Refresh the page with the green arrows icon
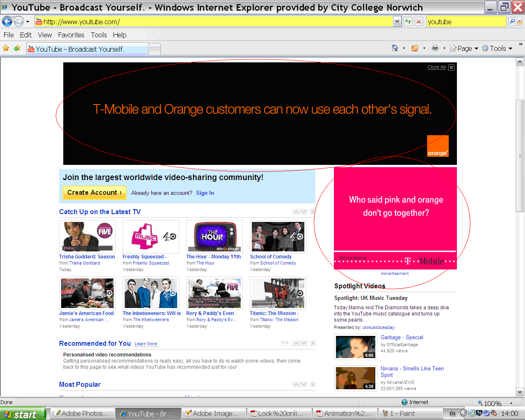525x420 pixels. click(x=408, y=21)
